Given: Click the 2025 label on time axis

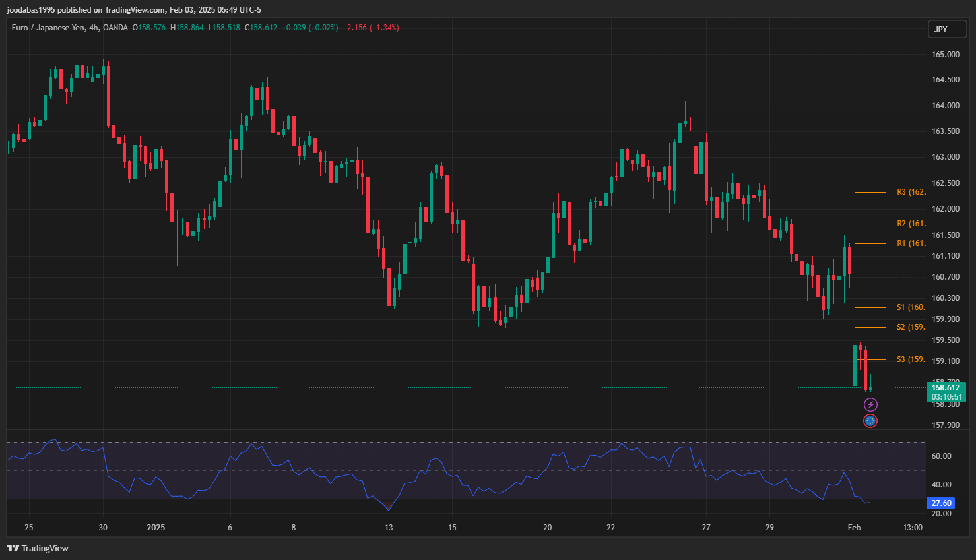Looking at the screenshot, I should point(156,528).
